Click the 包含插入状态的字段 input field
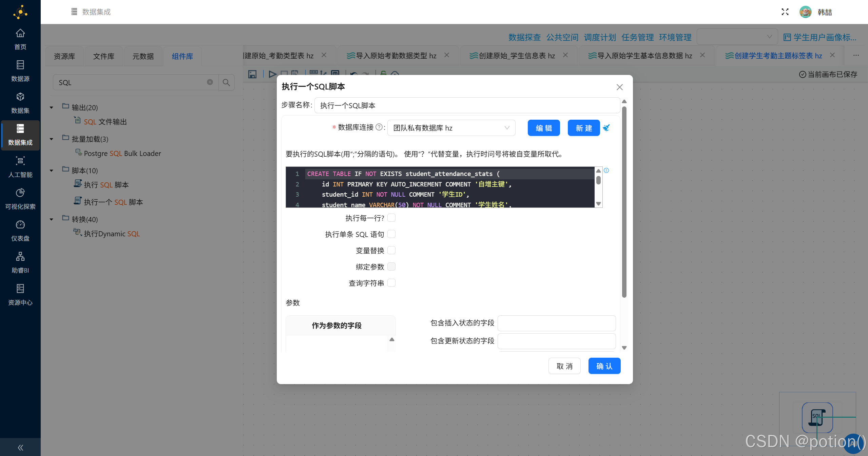Screen dimensions: 868x456 (x=557, y=323)
